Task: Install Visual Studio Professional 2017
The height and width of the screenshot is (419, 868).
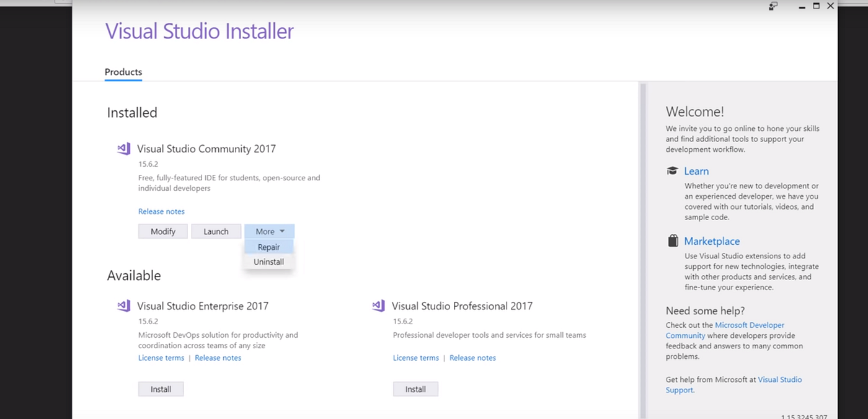Action: [x=415, y=389]
